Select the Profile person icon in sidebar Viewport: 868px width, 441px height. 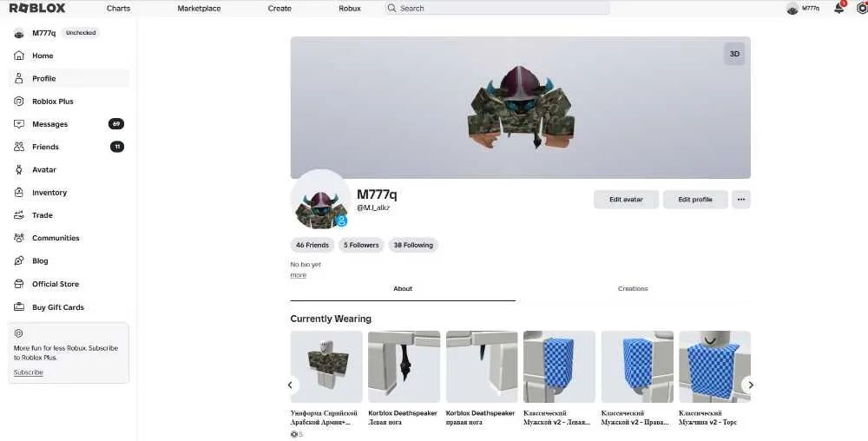tap(19, 79)
